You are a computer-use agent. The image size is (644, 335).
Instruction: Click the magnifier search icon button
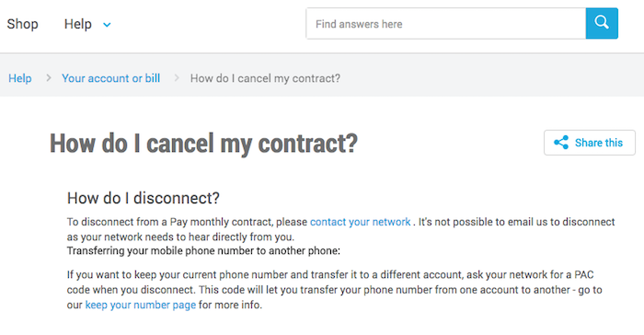[602, 23]
